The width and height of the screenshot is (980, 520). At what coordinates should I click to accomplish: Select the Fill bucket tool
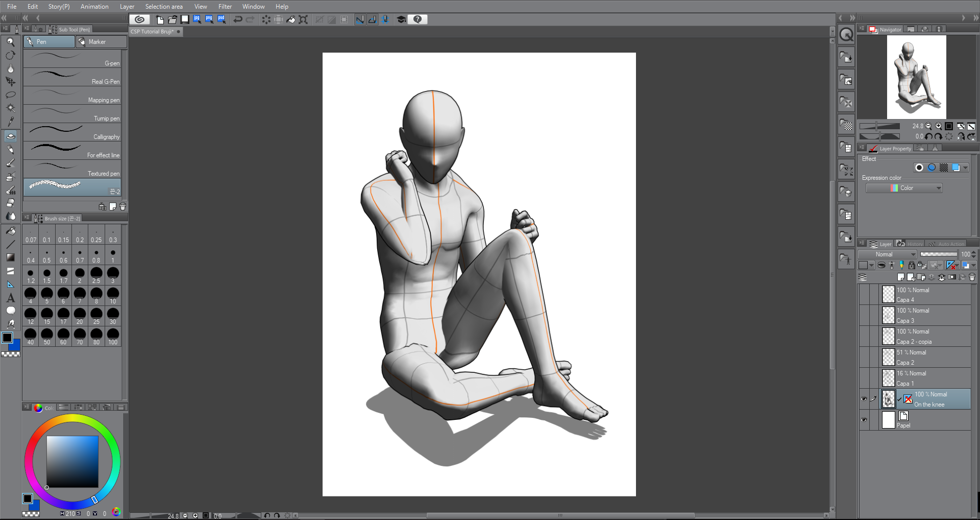coord(10,231)
